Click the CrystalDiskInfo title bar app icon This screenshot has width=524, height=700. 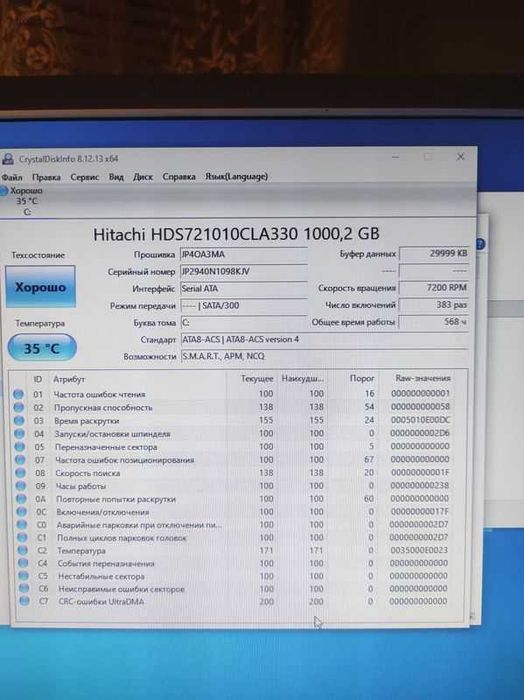[8, 159]
